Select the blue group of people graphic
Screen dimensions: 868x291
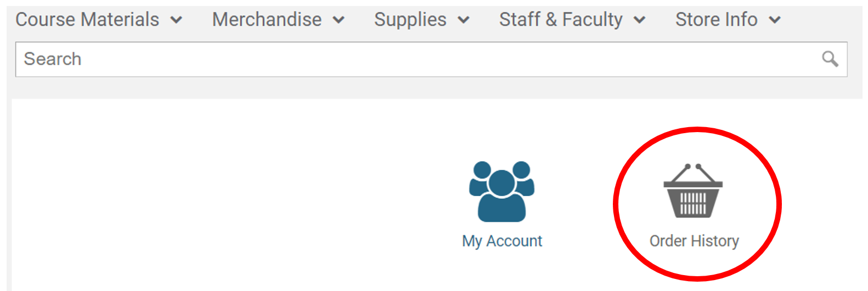pos(501,191)
